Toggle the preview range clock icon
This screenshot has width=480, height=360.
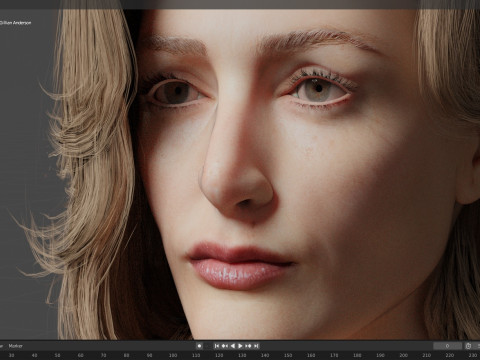coord(468,346)
